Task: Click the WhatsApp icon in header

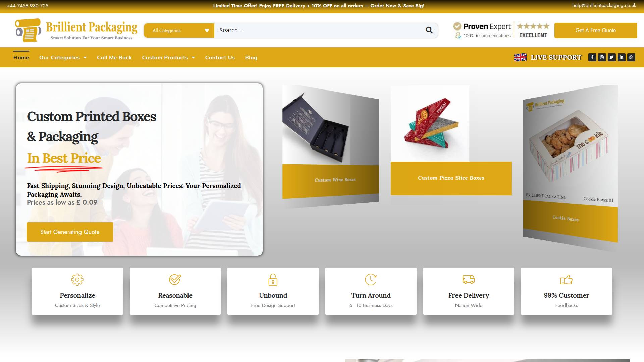Action: (x=631, y=57)
